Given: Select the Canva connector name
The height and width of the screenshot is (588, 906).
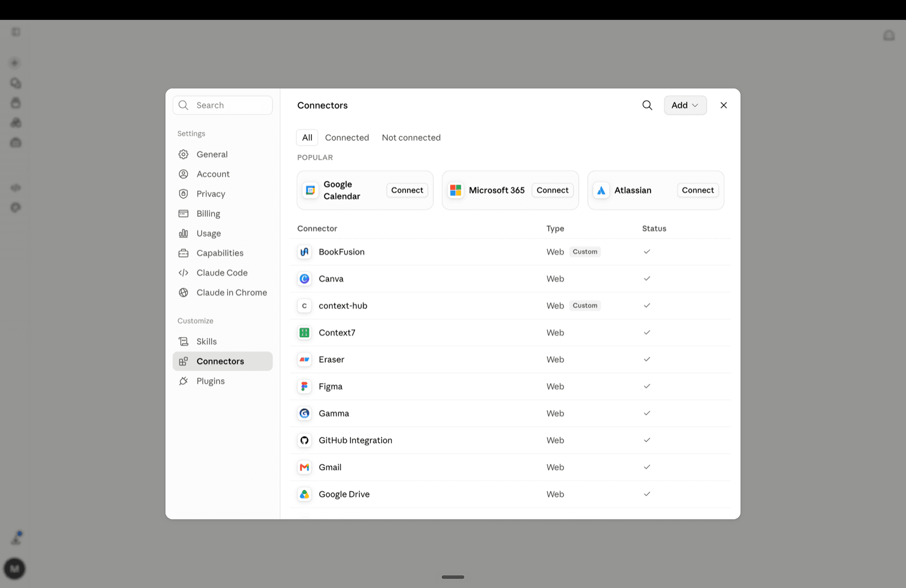Looking at the screenshot, I should 331,279.
